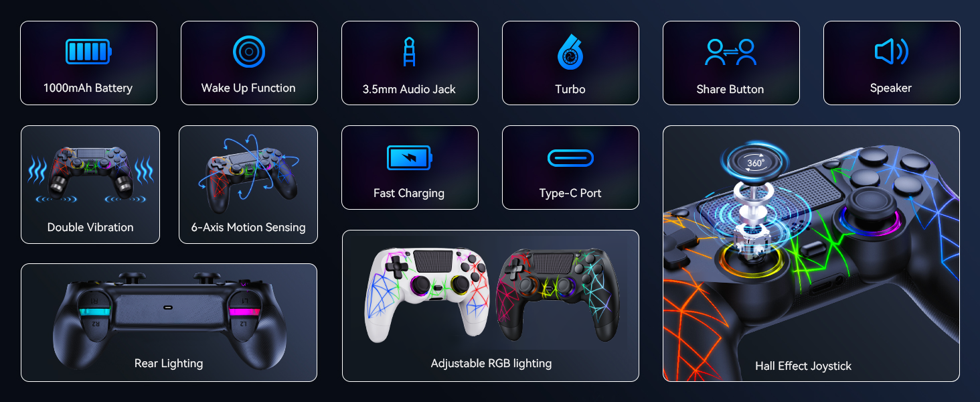Open the Double Vibration tile

pyautogui.click(x=90, y=184)
